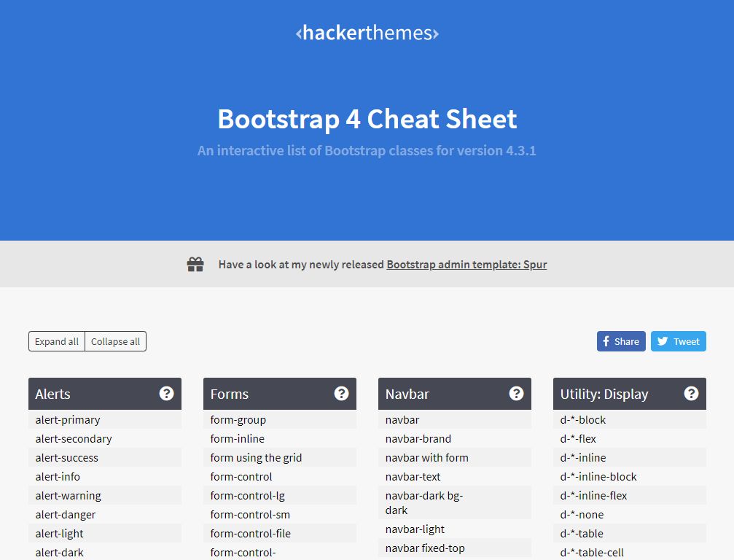Open the navbar-dark bg-dark entry
This screenshot has width=734, height=560.
[x=455, y=503]
